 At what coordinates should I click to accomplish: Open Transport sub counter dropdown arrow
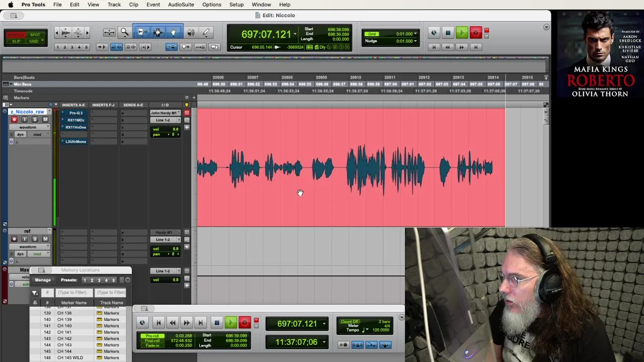coord(324,342)
